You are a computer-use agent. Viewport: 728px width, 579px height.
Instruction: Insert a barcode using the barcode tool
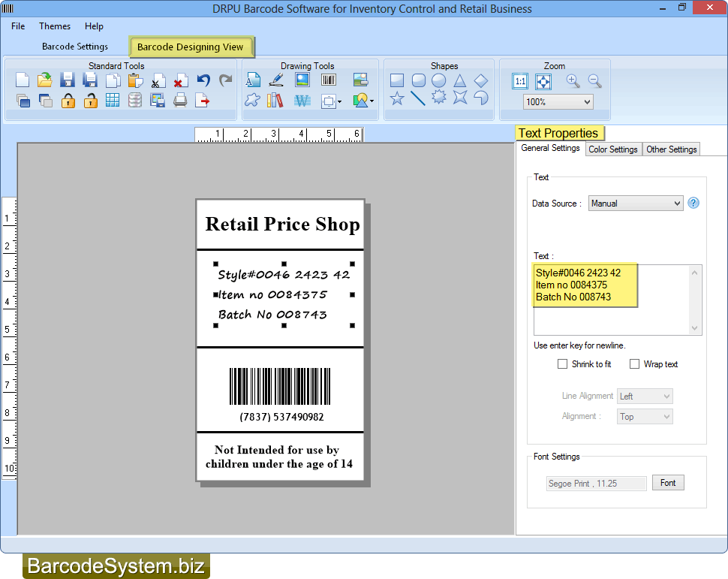[329, 80]
